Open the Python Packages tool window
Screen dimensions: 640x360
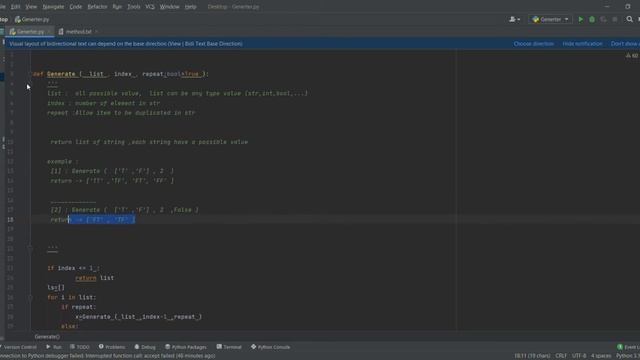pyautogui.click(x=186, y=347)
